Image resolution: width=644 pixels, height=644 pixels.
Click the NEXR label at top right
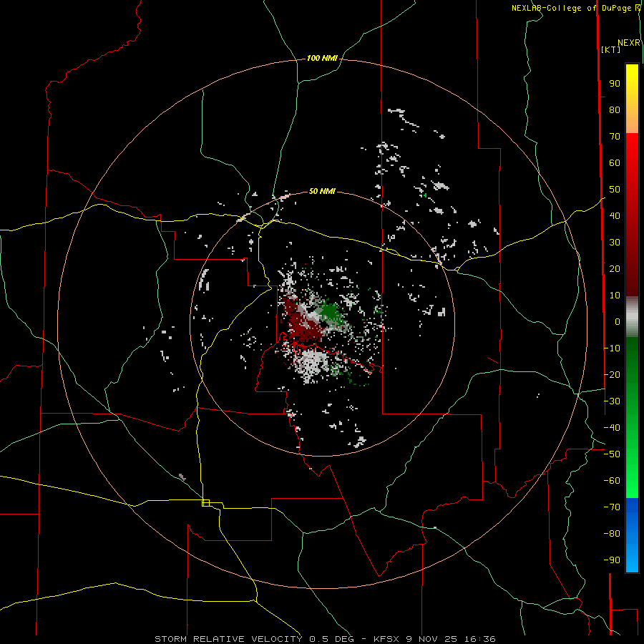(x=629, y=43)
